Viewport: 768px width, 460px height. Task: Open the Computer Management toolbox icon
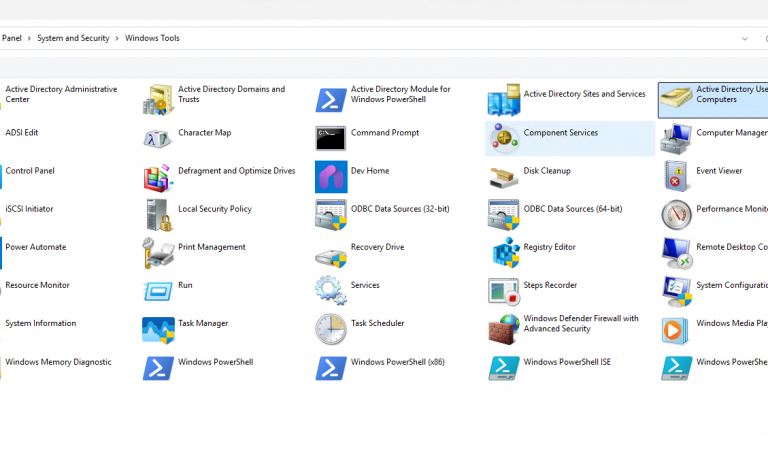point(676,139)
